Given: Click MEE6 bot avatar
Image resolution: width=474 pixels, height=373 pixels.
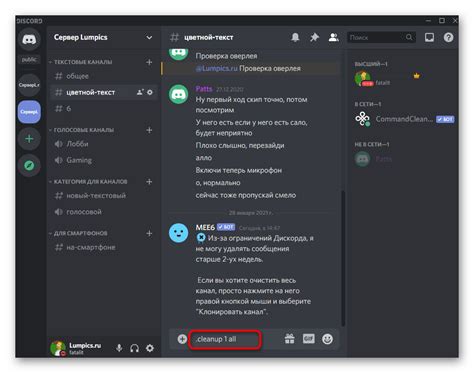Looking at the screenshot, I should pyautogui.click(x=179, y=233).
